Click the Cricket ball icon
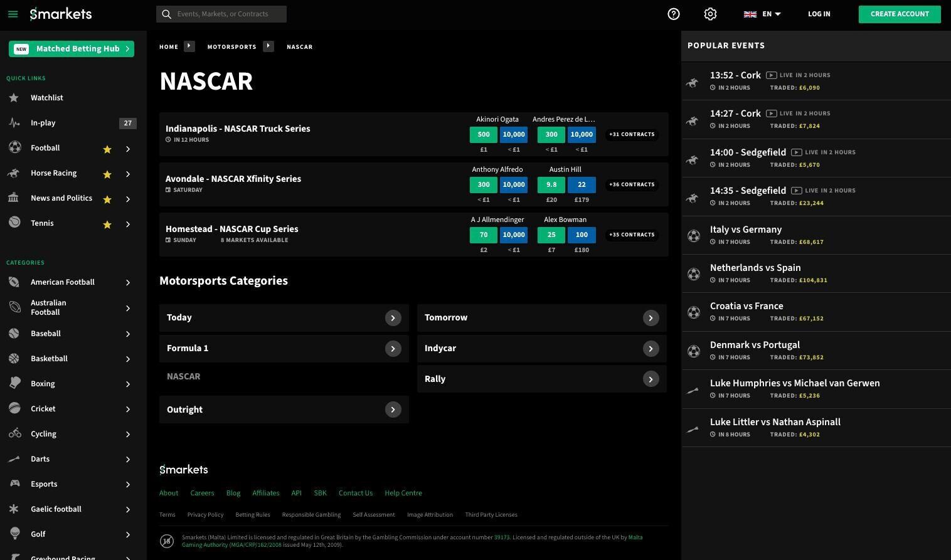 pyautogui.click(x=14, y=409)
